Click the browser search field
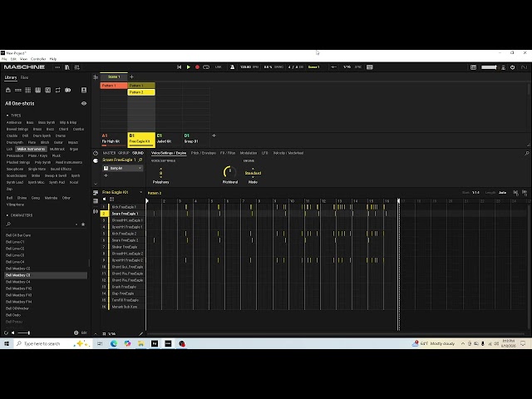This screenshot has height=399, width=532. (x=42, y=224)
